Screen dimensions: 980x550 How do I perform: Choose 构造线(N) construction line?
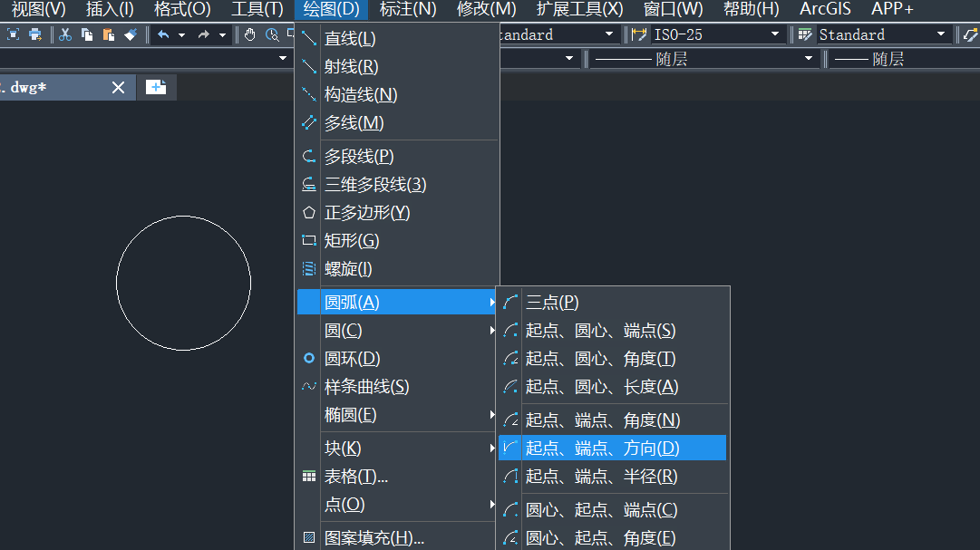tap(397, 95)
